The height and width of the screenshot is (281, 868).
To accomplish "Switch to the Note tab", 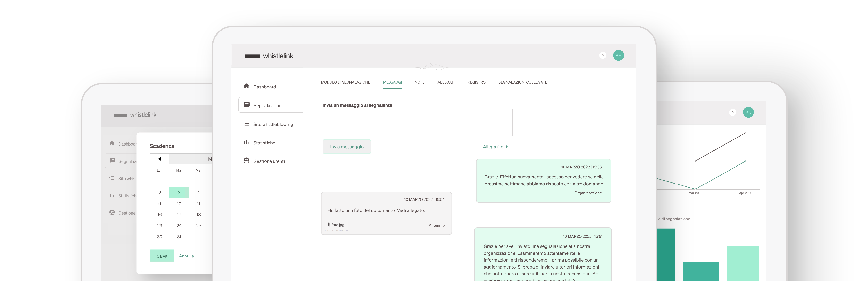I will click(419, 82).
